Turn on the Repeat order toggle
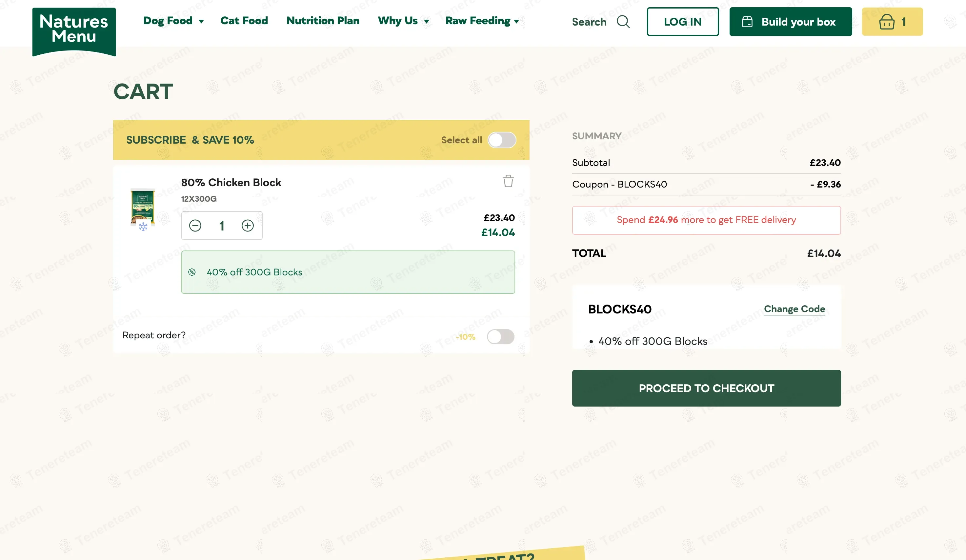Image resolution: width=966 pixels, height=560 pixels. coord(500,337)
